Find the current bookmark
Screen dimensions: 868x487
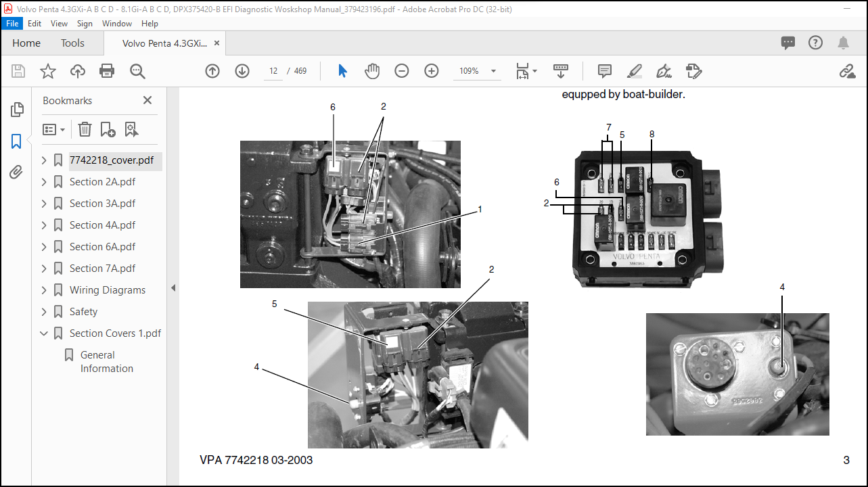click(131, 129)
